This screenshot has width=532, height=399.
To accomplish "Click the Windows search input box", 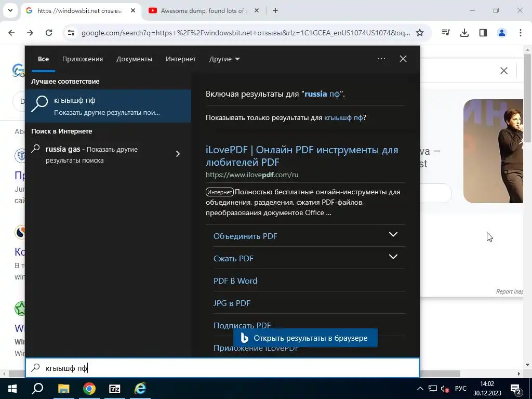I will [x=222, y=368].
